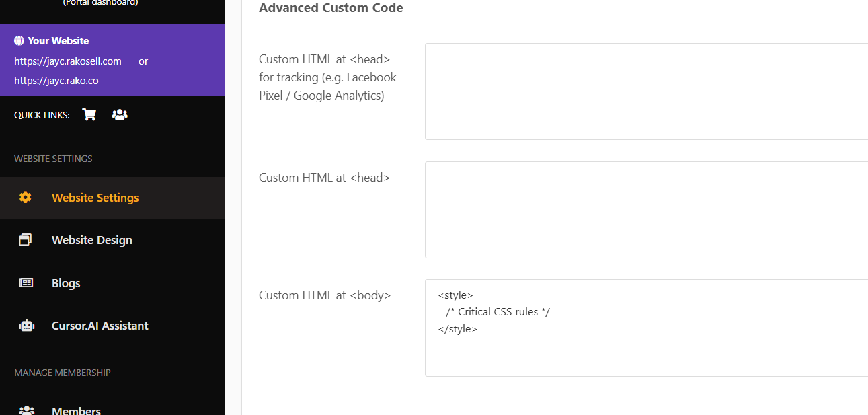
Task: Click the gear icon for Website Settings
Action: [26, 198]
